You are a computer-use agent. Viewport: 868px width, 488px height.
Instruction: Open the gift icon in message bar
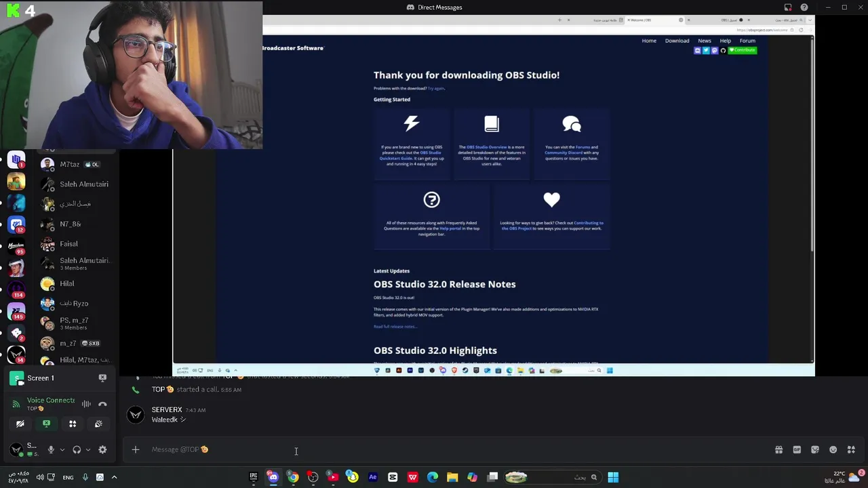(x=778, y=449)
